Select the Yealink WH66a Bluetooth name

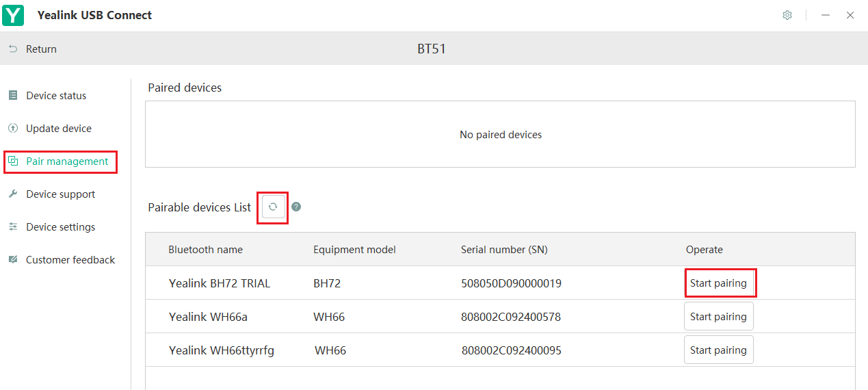tap(207, 317)
